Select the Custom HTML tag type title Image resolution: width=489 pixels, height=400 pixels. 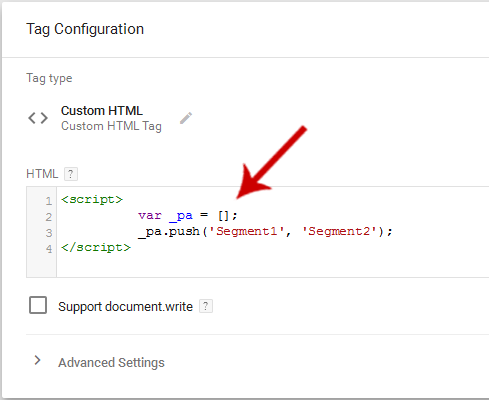[102, 111]
